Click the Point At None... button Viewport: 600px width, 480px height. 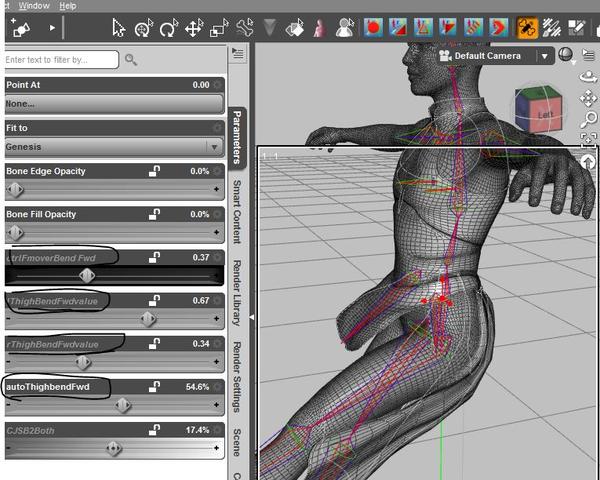pyautogui.click(x=114, y=104)
